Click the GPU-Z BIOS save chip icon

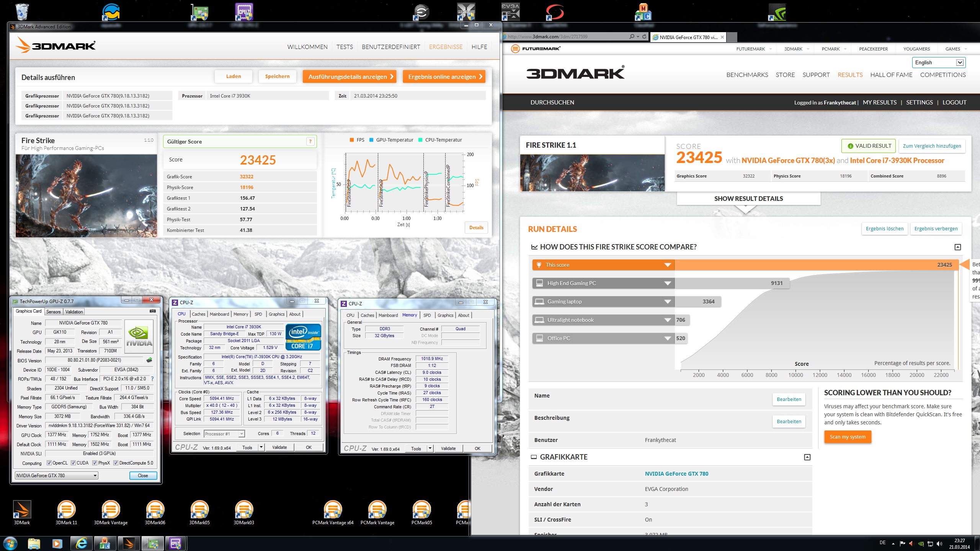coord(149,360)
